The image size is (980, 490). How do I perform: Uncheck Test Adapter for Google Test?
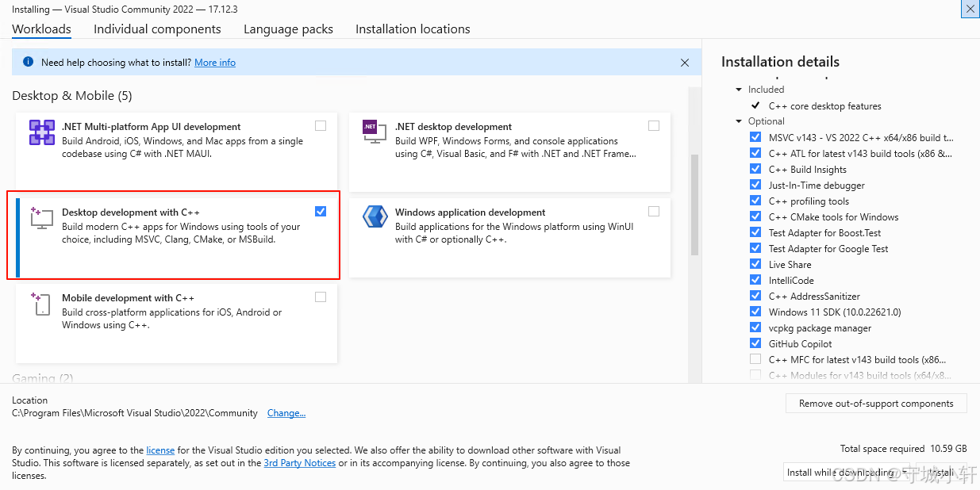[x=755, y=248]
